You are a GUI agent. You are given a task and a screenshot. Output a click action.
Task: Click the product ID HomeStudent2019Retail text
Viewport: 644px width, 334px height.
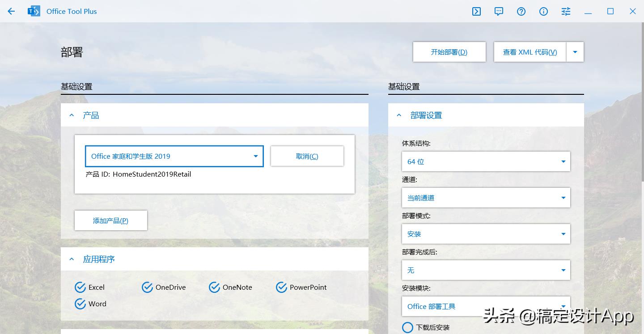point(152,174)
